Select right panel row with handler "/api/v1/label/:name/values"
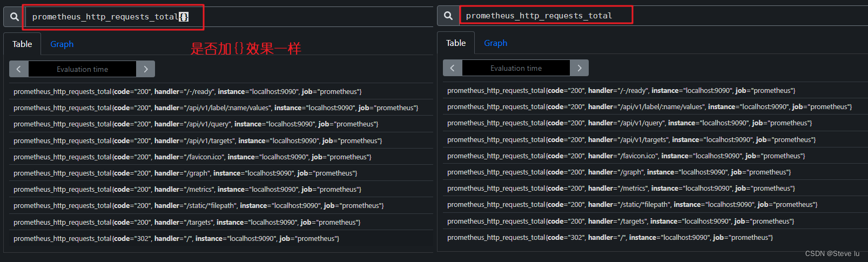 tap(655, 106)
